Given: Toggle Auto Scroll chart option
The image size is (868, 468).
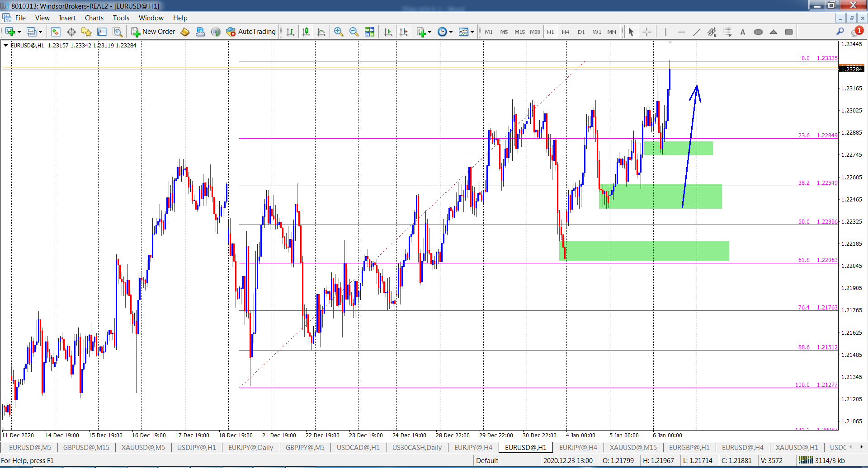Looking at the screenshot, I should [388, 32].
